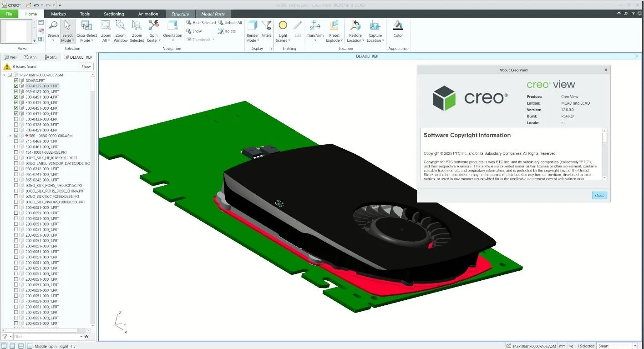
Task: Click Unhide All in the ribbon
Action: 230,23
